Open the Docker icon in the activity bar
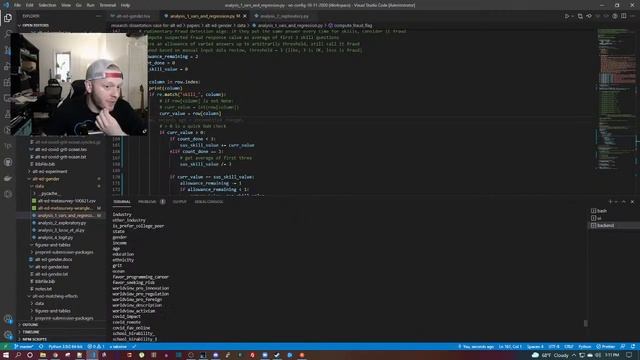This screenshot has width=640, height=360. 8,178
